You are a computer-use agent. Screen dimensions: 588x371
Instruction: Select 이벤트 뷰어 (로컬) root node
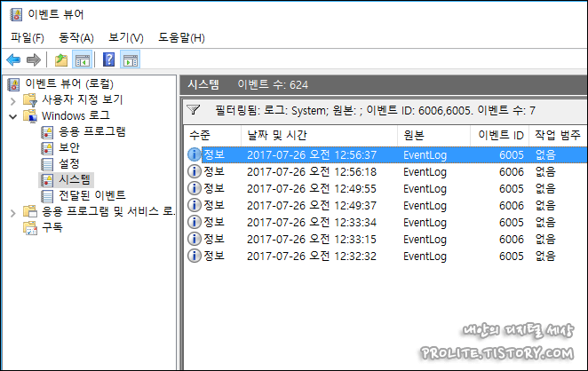pos(69,83)
